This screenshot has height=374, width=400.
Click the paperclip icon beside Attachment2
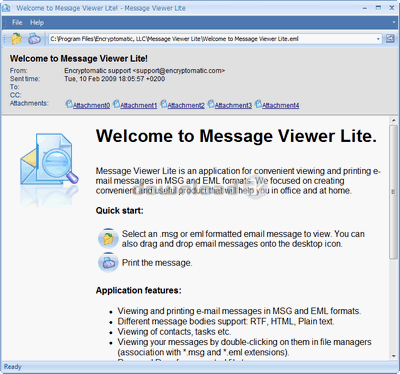pos(164,104)
